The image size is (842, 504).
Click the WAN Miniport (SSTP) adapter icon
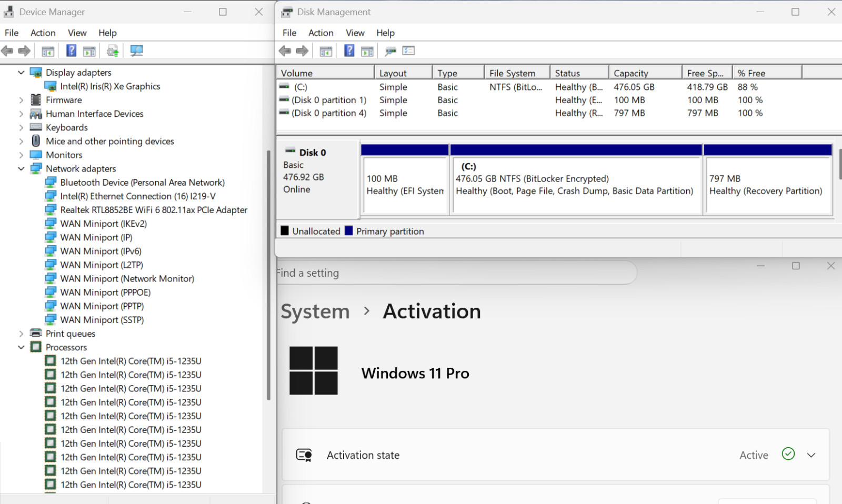[51, 320]
